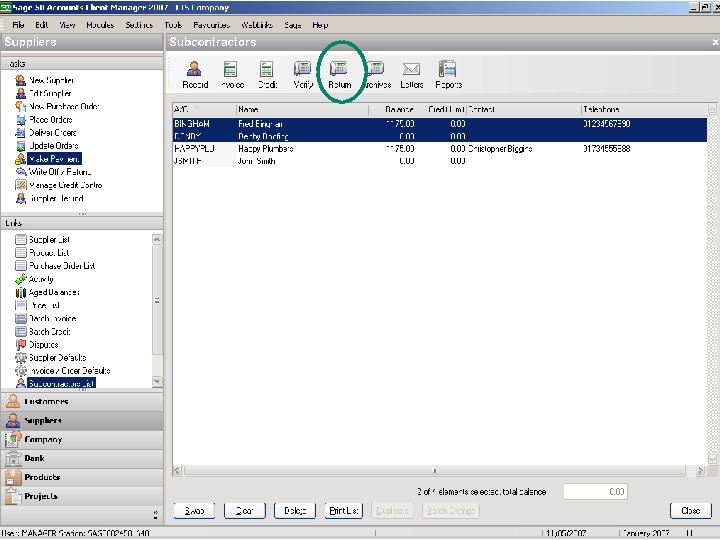Click the Delete button
The image size is (720, 540).
pyautogui.click(x=295, y=511)
